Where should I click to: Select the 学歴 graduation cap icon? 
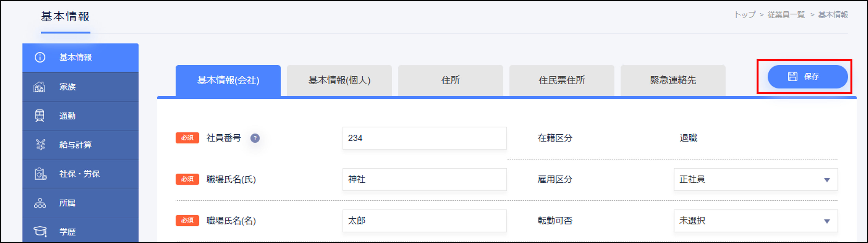pos(40,232)
